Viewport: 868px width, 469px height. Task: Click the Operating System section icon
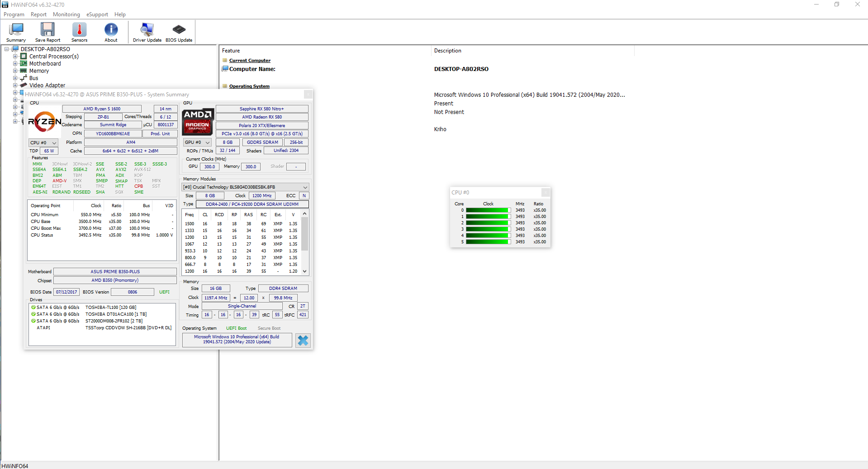click(225, 86)
